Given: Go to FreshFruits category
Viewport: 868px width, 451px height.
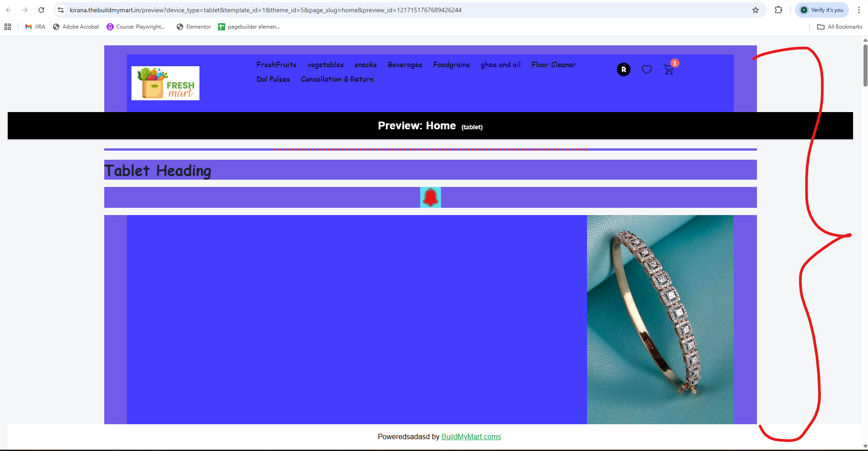Looking at the screenshot, I should [276, 64].
